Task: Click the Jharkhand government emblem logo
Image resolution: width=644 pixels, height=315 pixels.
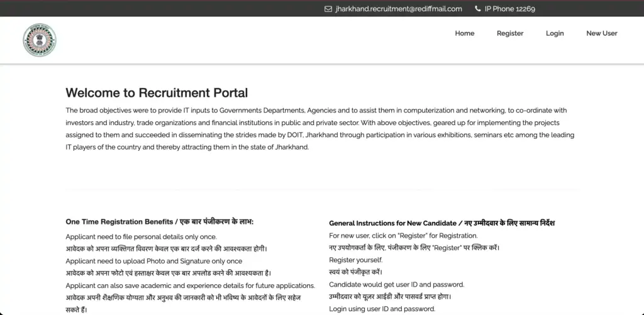Action: pos(40,40)
